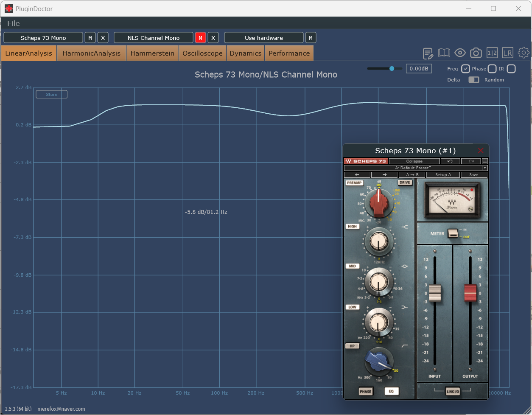Enable the Phase checkbox

click(492, 69)
